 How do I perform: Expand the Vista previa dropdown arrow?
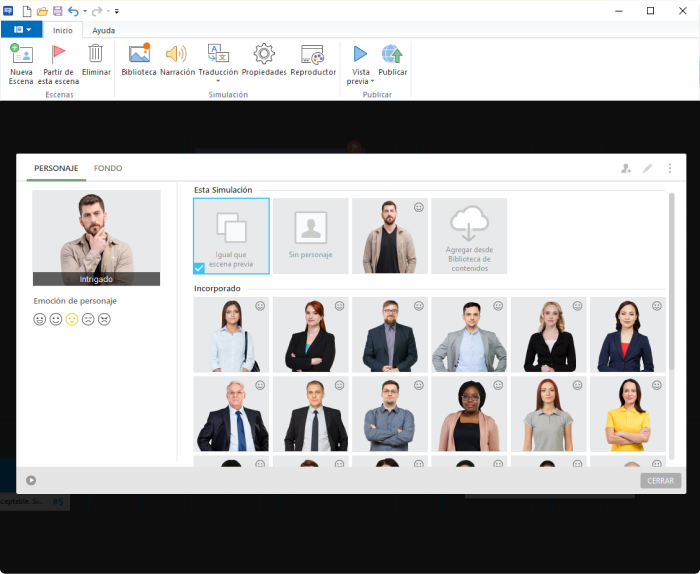click(372, 82)
